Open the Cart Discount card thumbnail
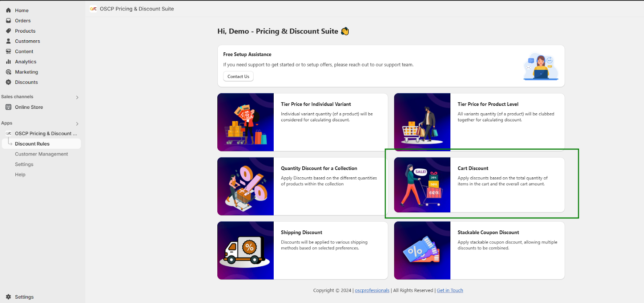The width and height of the screenshot is (644, 303). coord(422,185)
